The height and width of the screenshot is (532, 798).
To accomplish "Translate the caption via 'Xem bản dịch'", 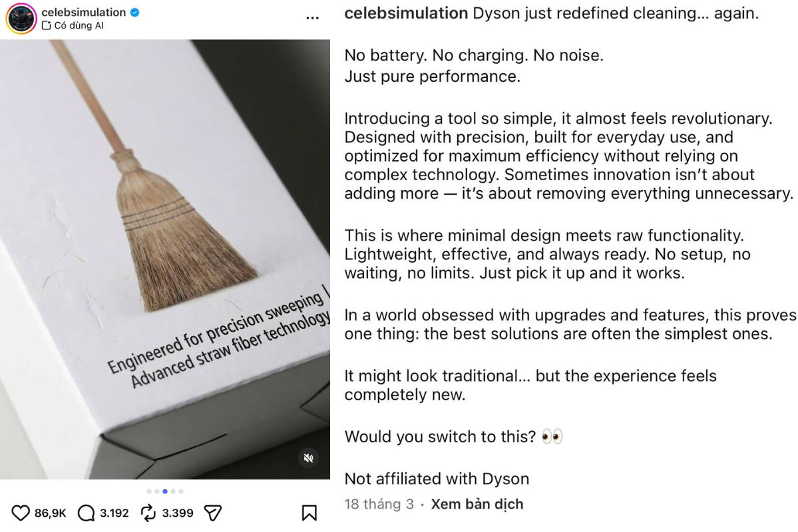I will [x=478, y=504].
